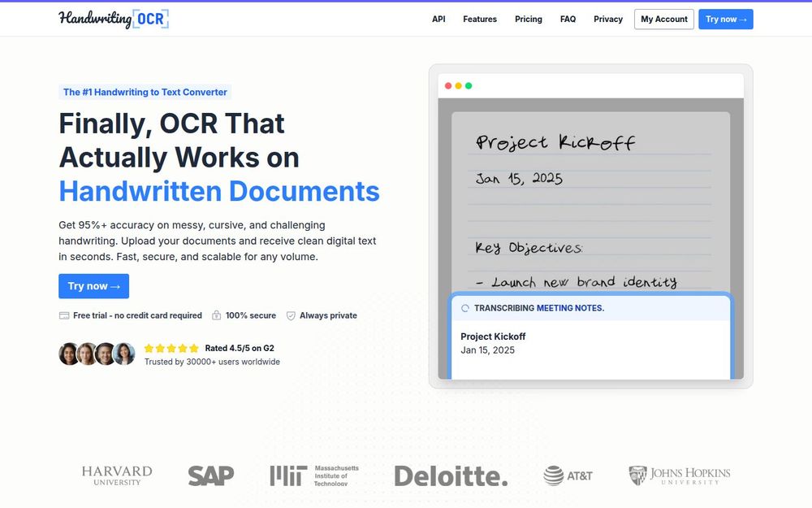Click 'Trusted by 30000+ users worldwide' text
Viewport: 812px width, 508px height.
click(x=212, y=362)
